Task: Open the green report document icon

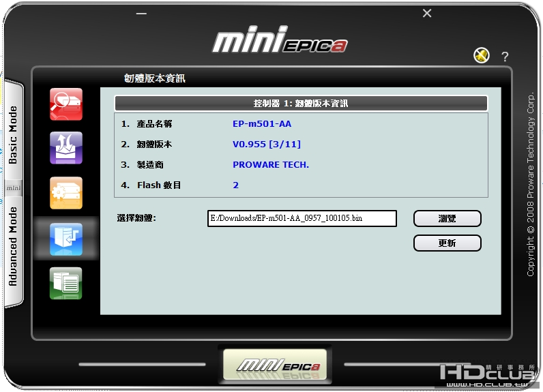Action: point(66,283)
